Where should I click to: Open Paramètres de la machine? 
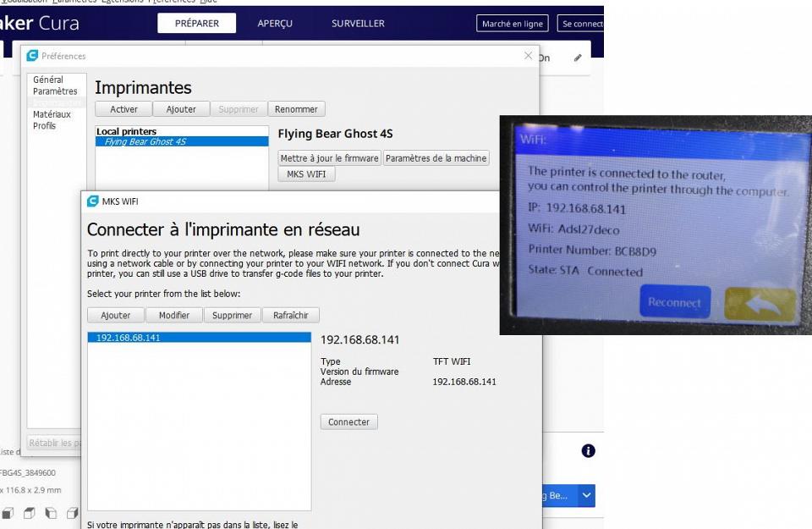click(436, 158)
